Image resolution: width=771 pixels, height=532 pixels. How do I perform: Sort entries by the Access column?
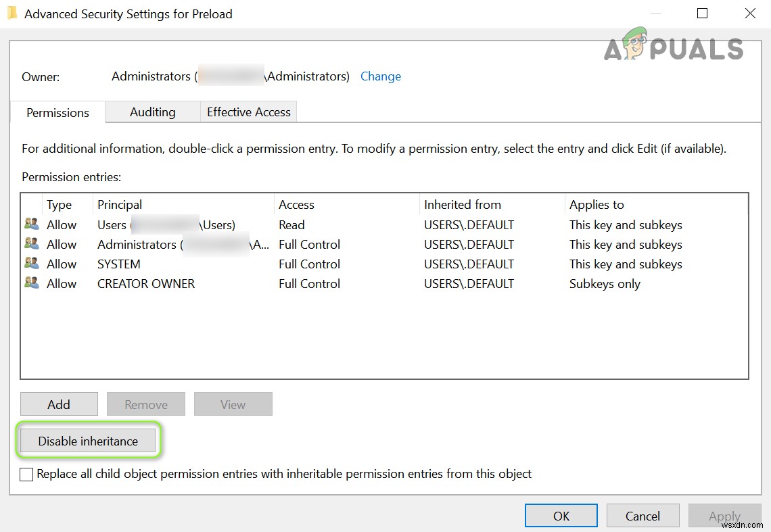pyautogui.click(x=345, y=204)
